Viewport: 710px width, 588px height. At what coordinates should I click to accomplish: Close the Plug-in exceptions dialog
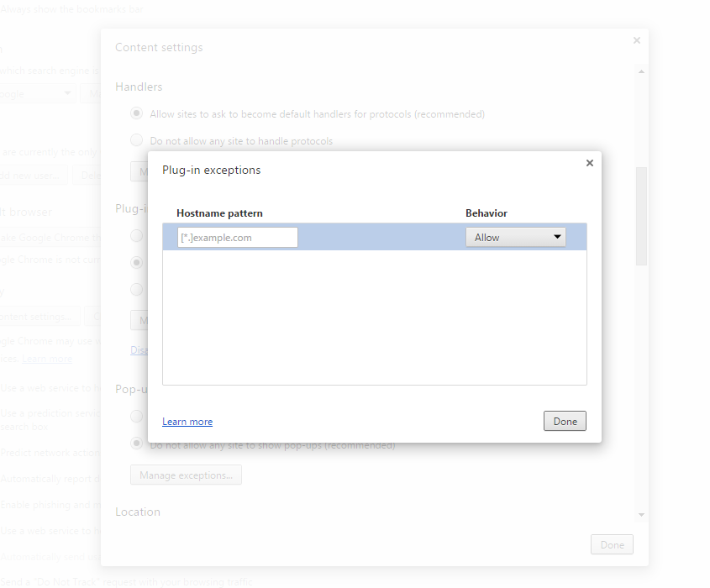[589, 163]
